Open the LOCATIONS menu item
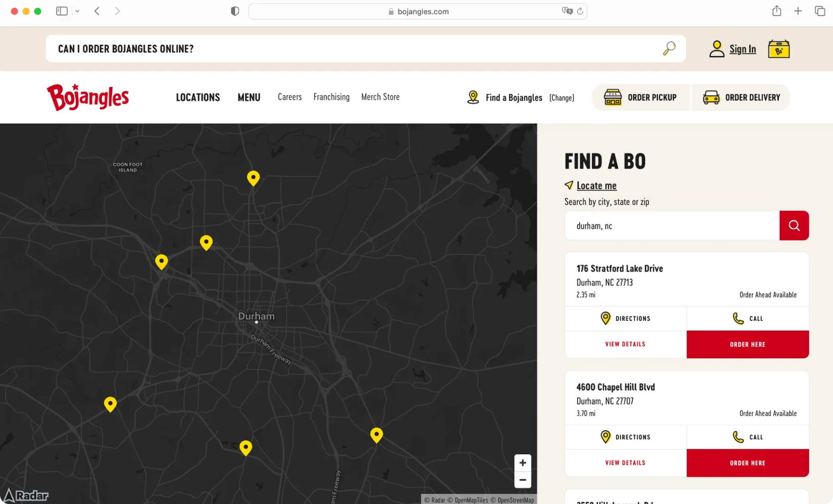The height and width of the screenshot is (504, 833). click(x=198, y=97)
